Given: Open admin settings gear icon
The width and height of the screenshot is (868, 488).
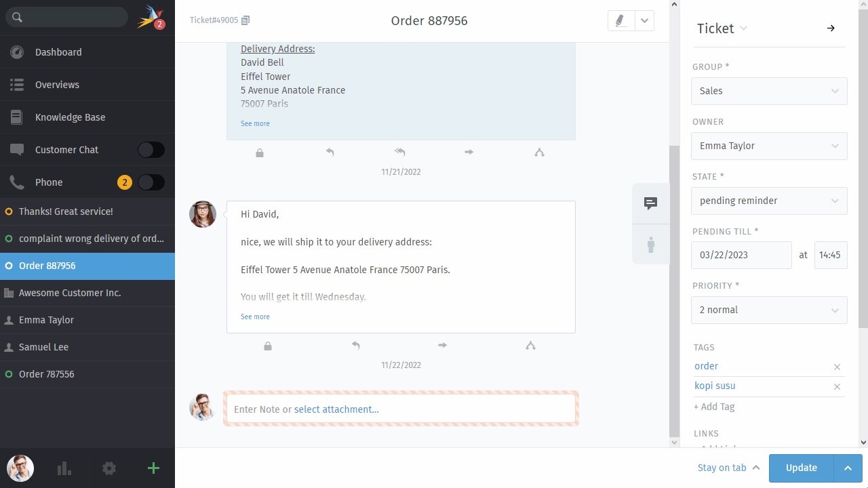Looking at the screenshot, I should click(109, 468).
